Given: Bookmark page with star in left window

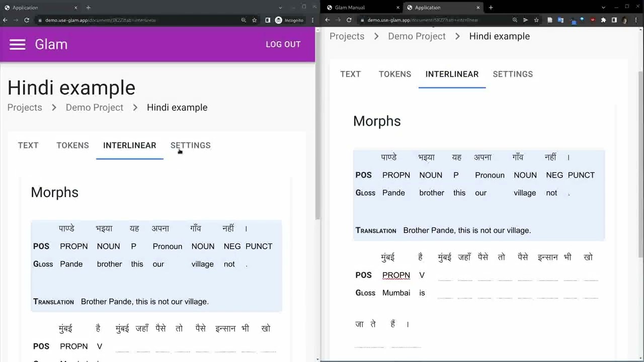Looking at the screenshot, I should click(x=255, y=20).
